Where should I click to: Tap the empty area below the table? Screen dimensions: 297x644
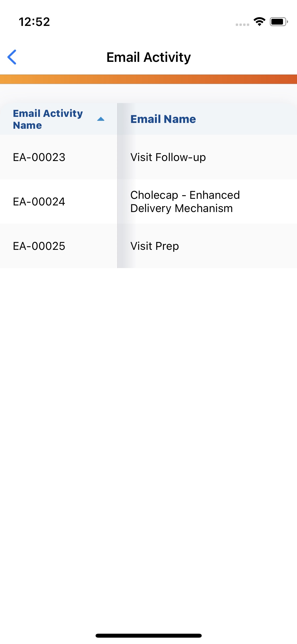coord(148,423)
